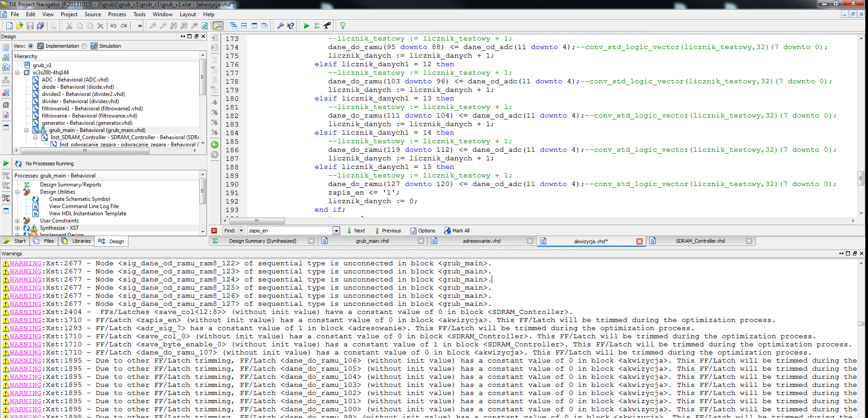Open a project with the folder icon
Viewport: 868px width, 418px height.
20,26
